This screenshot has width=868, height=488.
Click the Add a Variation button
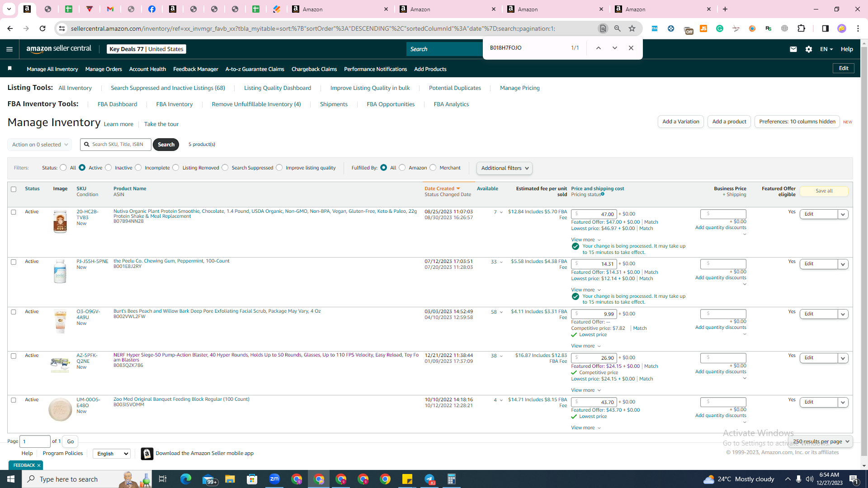pyautogui.click(x=681, y=122)
